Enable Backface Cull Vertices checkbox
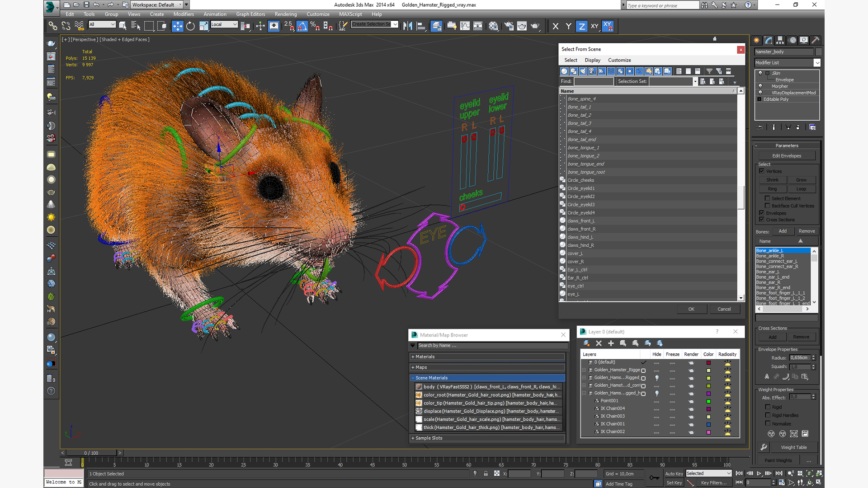The image size is (868, 488). (767, 206)
